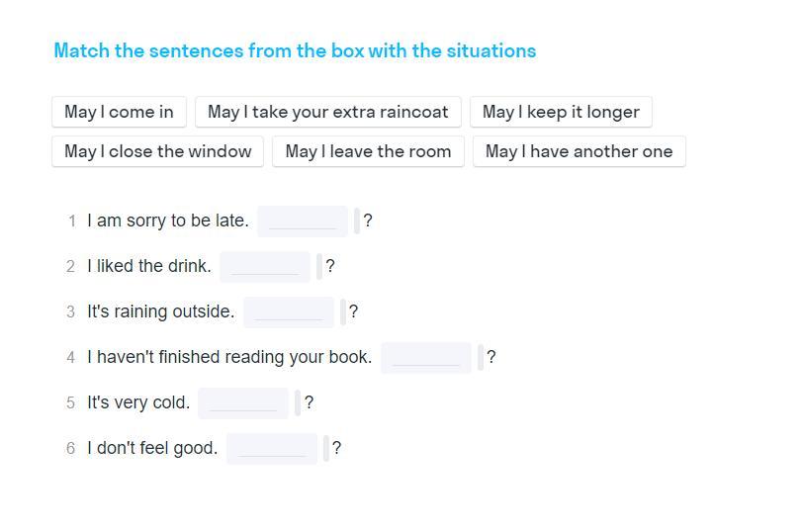Click the sentence 'I liked the drink.'

(x=148, y=266)
